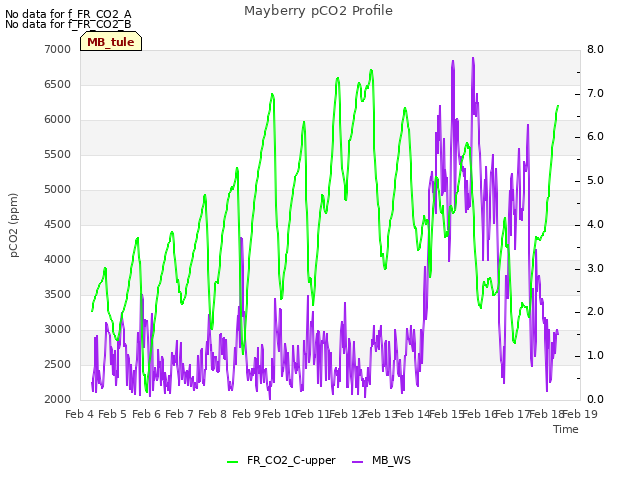
Task: Click the 6.0 right-axis tick label
Action: coord(595,137)
